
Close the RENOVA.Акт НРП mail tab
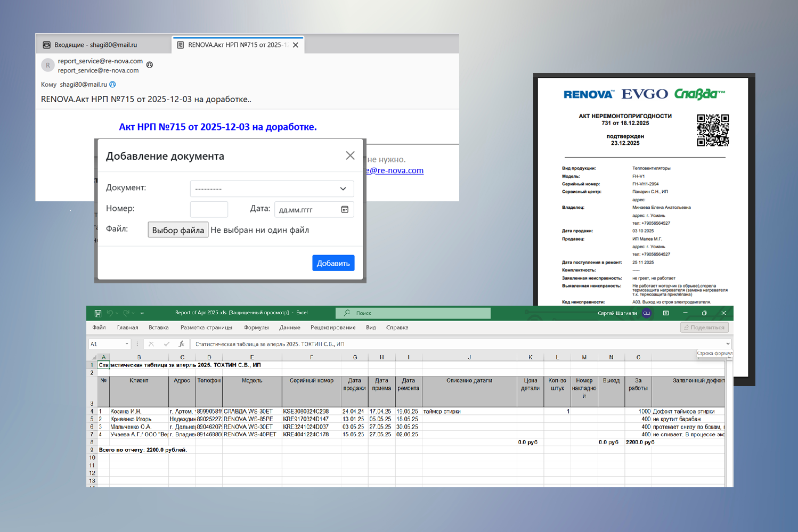pos(296,45)
